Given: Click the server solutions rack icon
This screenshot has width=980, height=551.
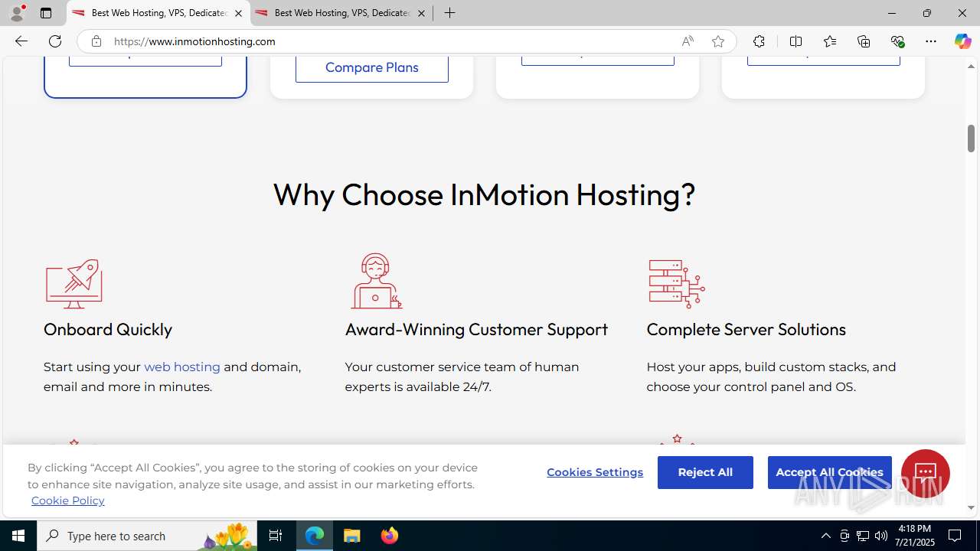Looking at the screenshot, I should [677, 284].
